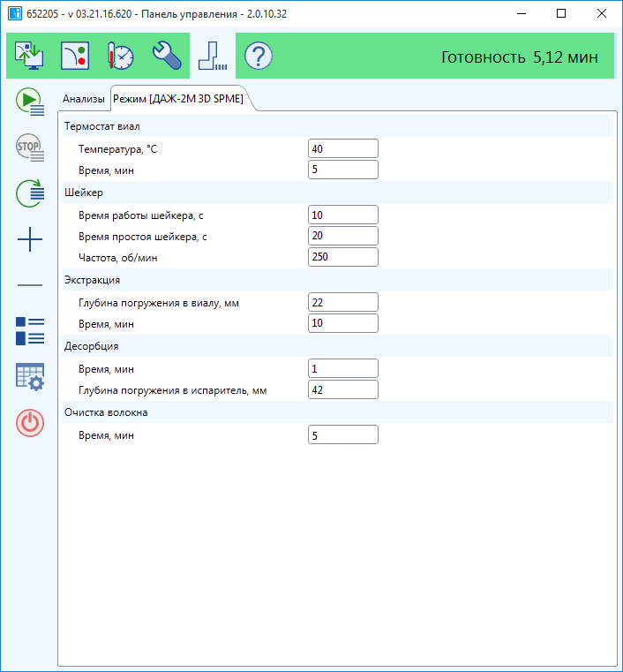Click the Шейкер section header
623x672 pixels.
337,193
